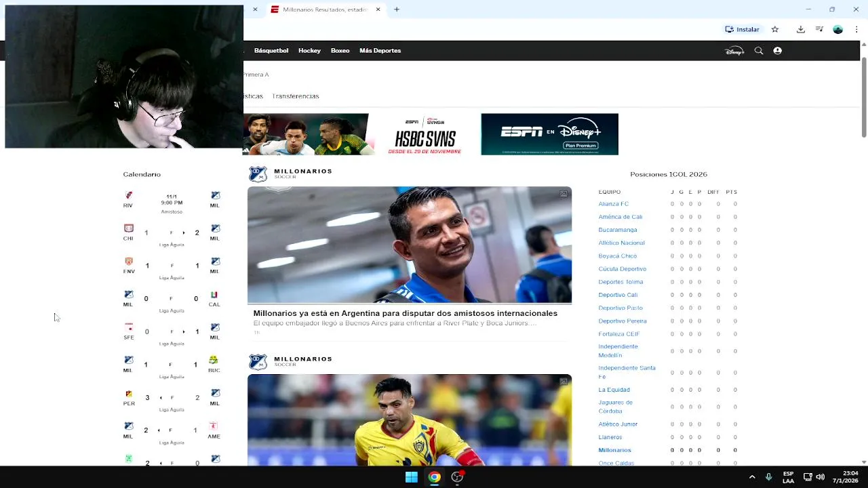
Task: Click the Millonarios crest above first article
Action: [258, 174]
